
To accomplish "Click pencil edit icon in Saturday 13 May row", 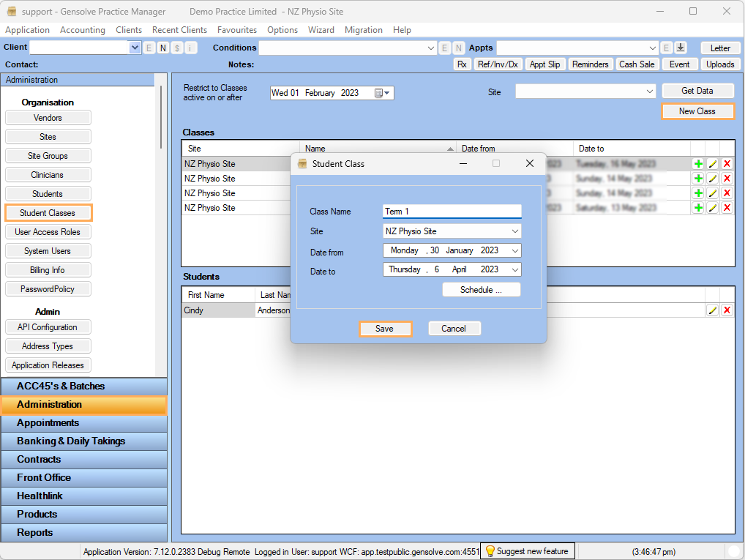I will 712,208.
